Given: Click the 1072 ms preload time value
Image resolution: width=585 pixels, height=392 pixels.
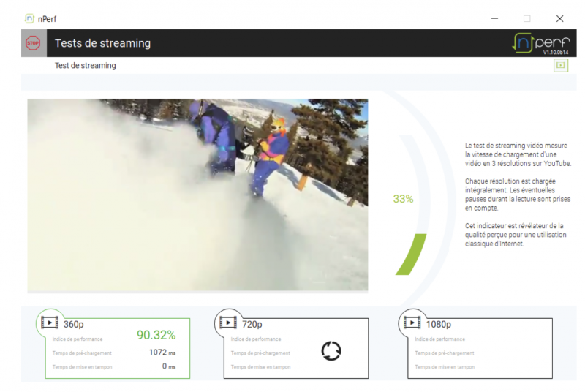Looking at the screenshot, I should 162,353.
